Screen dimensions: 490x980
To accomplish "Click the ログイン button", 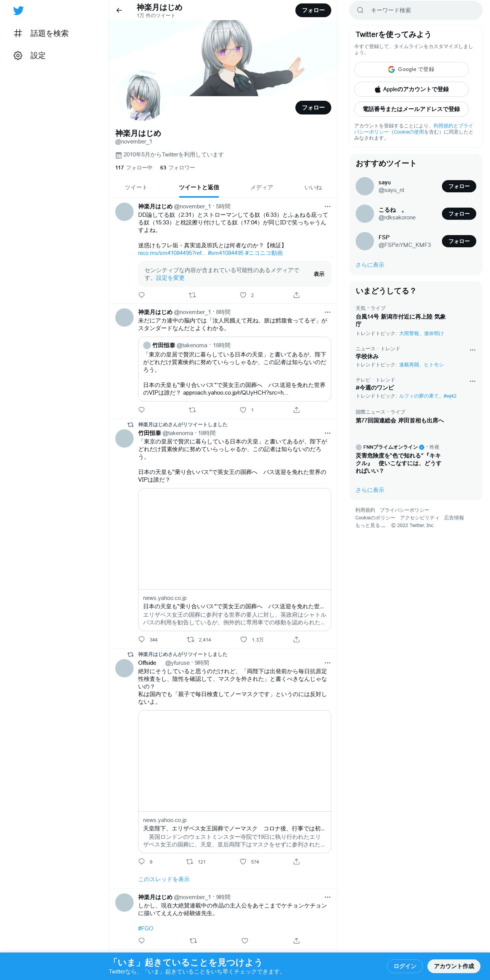I will tap(405, 966).
